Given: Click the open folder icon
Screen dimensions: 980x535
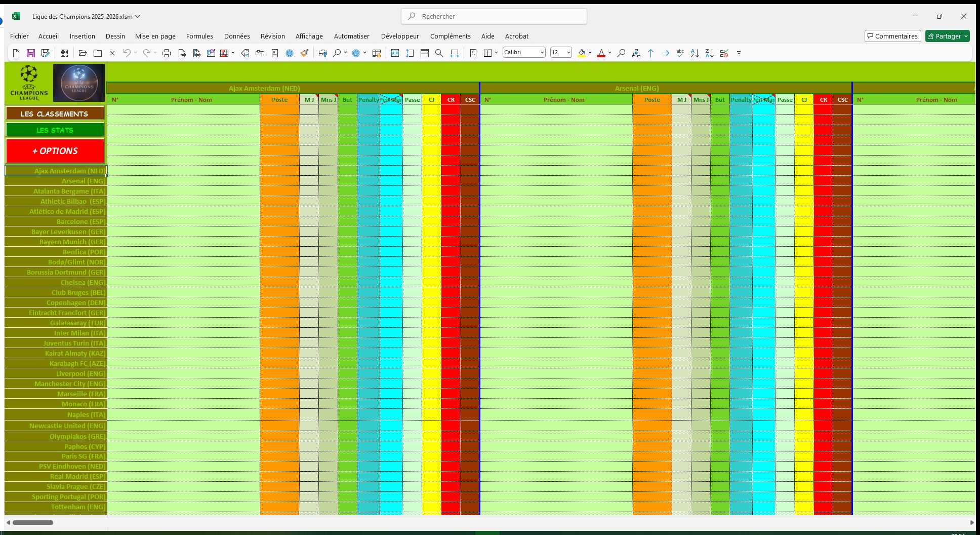Looking at the screenshot, I should click(x=83, y=53).
